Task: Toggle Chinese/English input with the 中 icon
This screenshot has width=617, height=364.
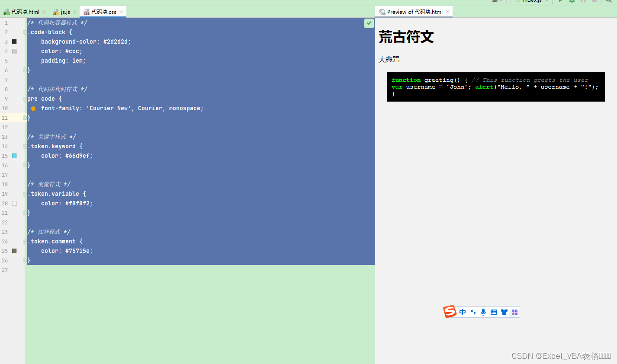Action: (x=463, y=312)
